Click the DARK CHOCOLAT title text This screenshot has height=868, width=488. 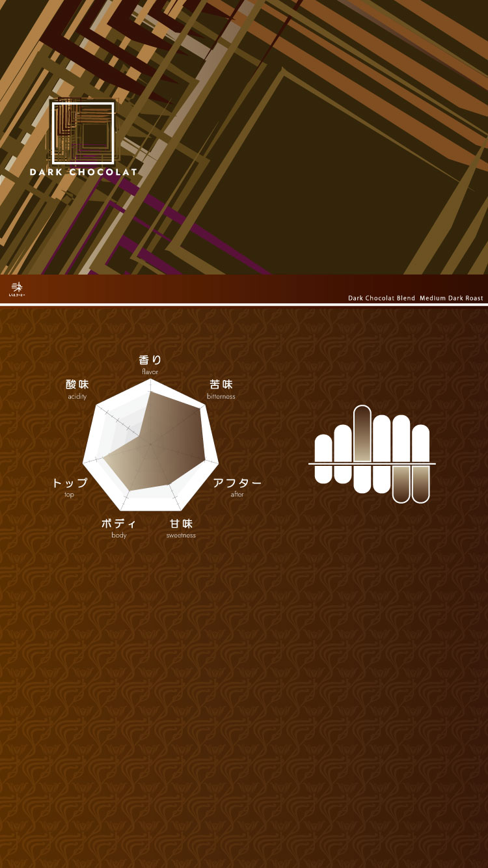[83, 172]
